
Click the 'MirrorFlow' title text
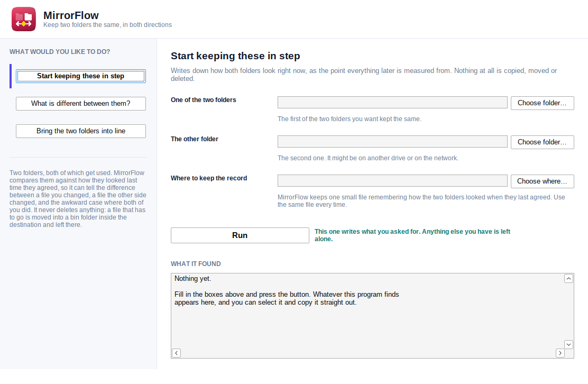click(71, 15)
